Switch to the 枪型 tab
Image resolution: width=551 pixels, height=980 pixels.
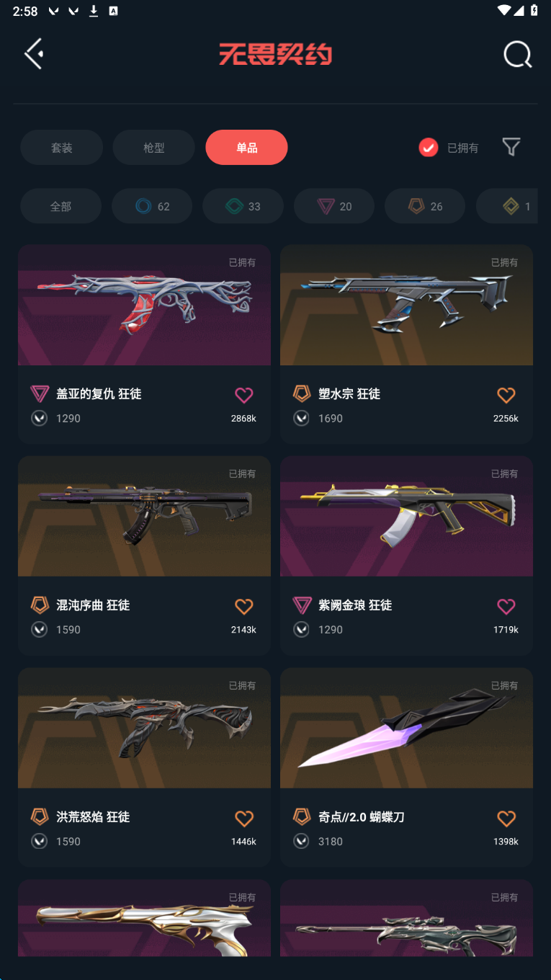pyautogui.click(x=154, y=148)
